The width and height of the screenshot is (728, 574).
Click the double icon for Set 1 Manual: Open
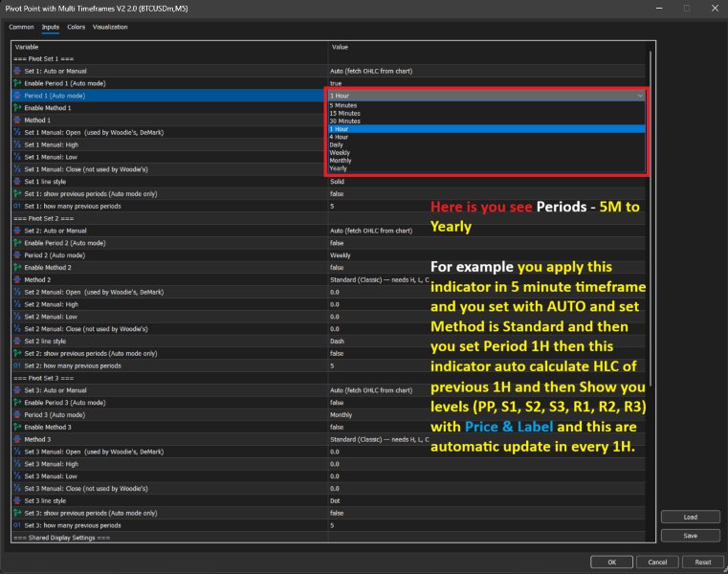[17, 132]
